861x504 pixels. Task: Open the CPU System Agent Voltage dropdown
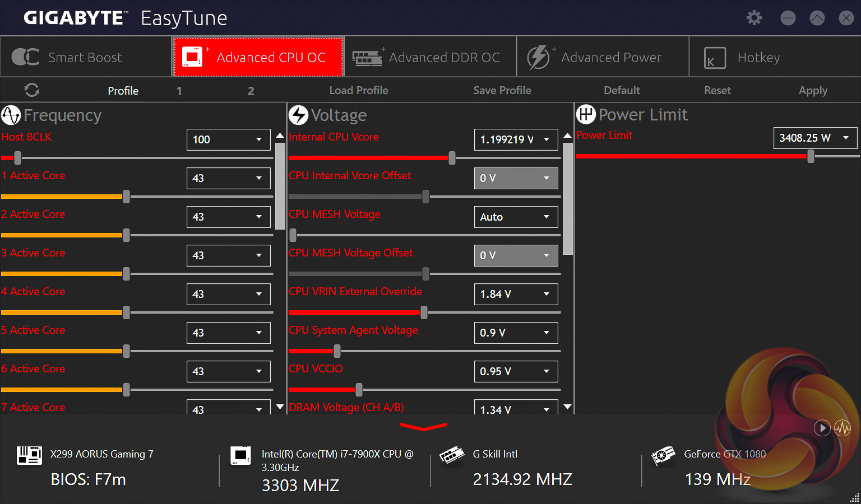pyautogui.click(x=516, y=333)
